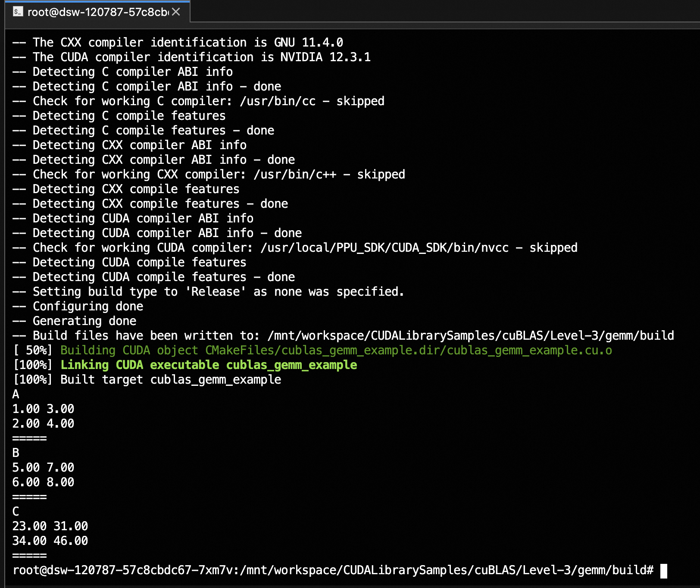This screenshot has width=700, height=588.
Task: Click the 'Detecting CUDA compile features - done' line
Action: pos(153,277)
